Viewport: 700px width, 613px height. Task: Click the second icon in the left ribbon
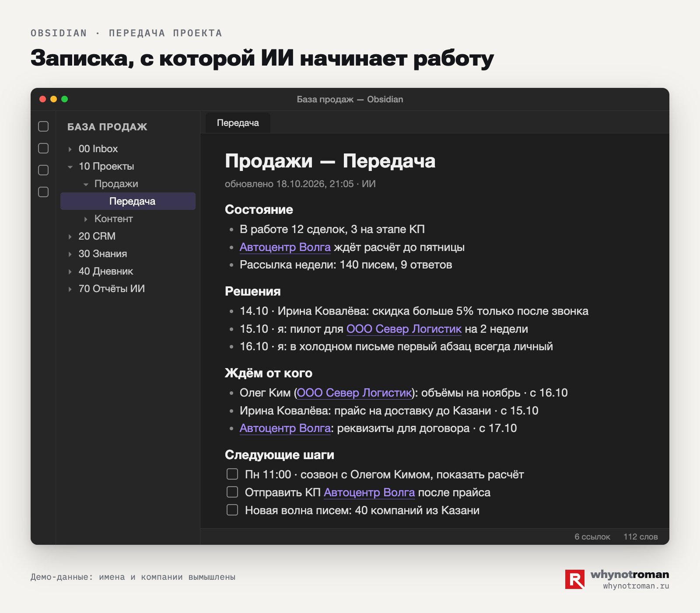coord(43,148)
